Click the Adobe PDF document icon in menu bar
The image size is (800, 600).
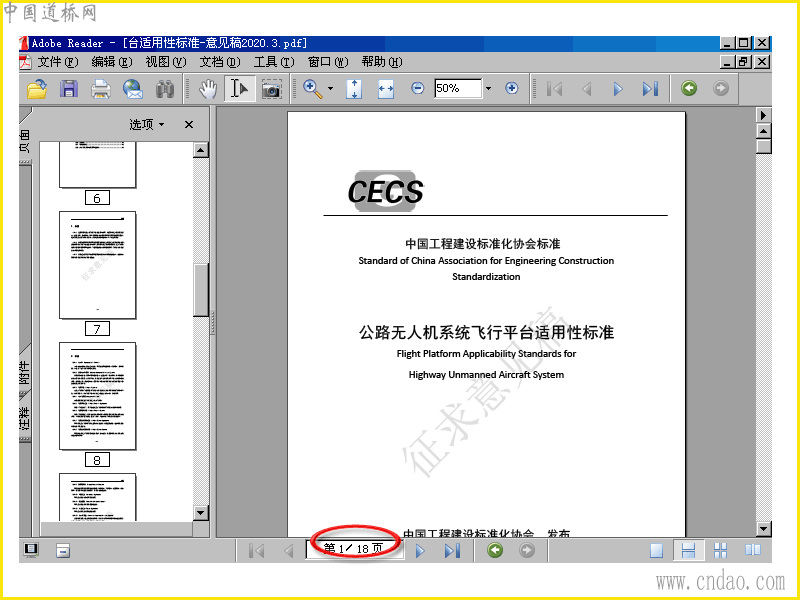[x=26, y=62]
